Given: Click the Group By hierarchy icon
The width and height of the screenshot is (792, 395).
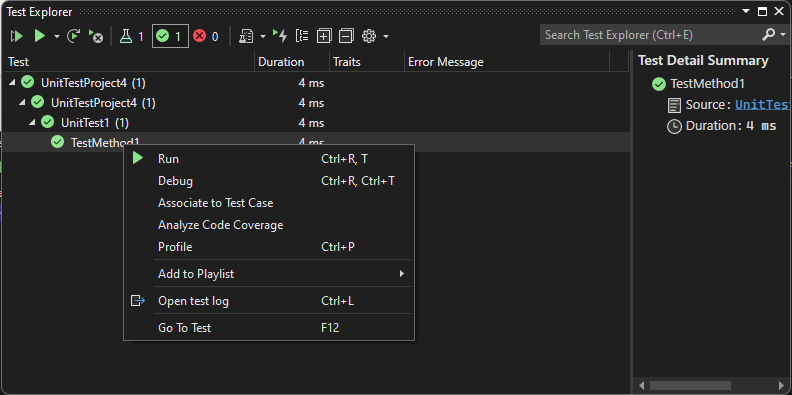Looking at the screenshot, I should pos(302,36).
